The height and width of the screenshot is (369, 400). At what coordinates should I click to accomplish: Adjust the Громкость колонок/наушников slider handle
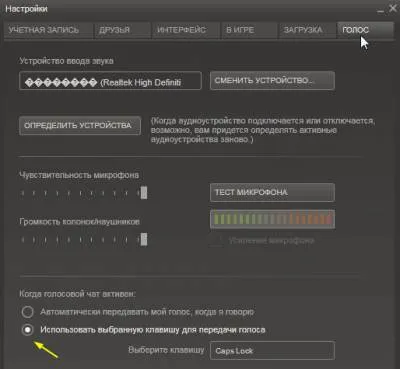coord(144,239)
